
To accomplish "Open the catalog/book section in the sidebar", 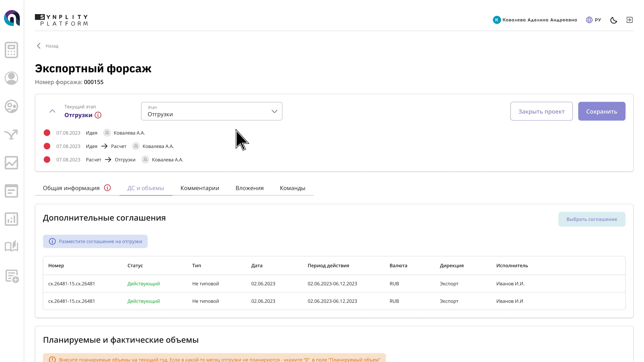I will (x=11, y=247).
